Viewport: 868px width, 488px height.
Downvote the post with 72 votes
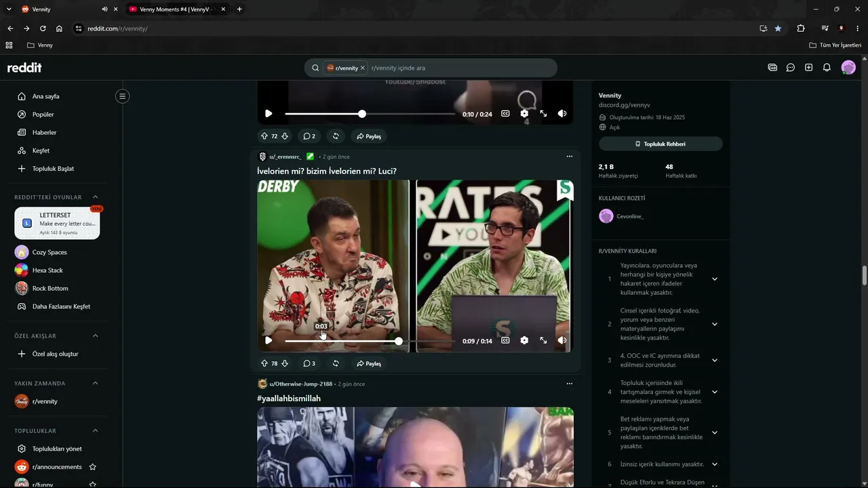(285, 136)
